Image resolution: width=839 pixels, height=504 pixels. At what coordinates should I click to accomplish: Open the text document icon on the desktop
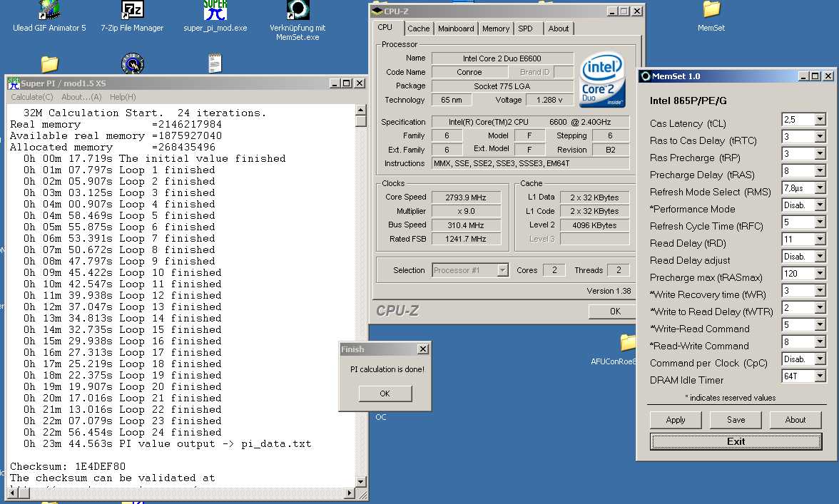pyautogui.click(x=215, y=63)
